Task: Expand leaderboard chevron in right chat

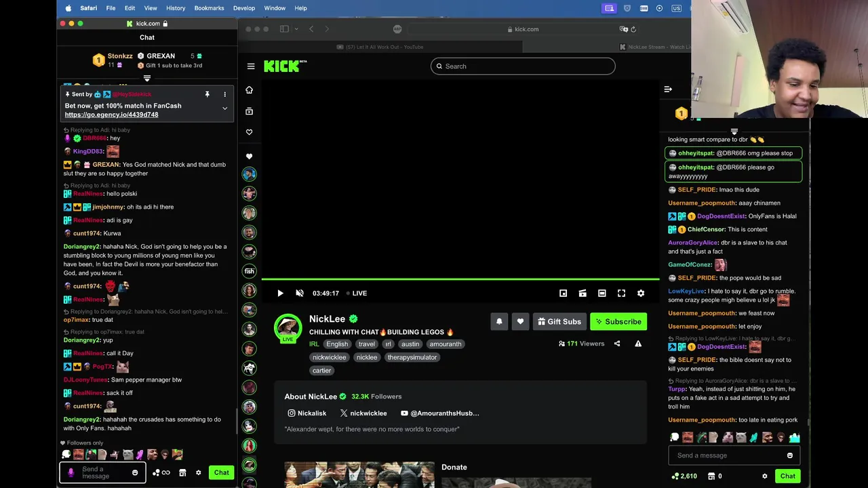Action: tap(734, 131)
